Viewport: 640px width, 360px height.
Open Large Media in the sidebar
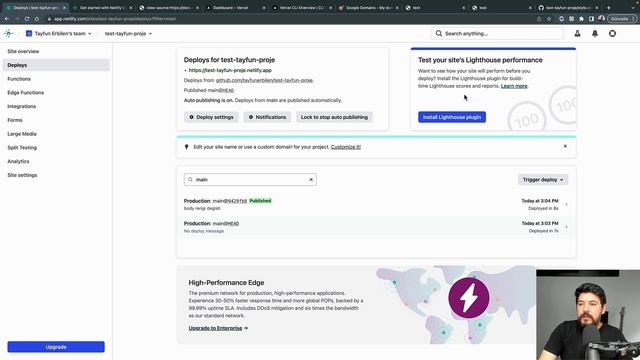(x=22, y=134)
